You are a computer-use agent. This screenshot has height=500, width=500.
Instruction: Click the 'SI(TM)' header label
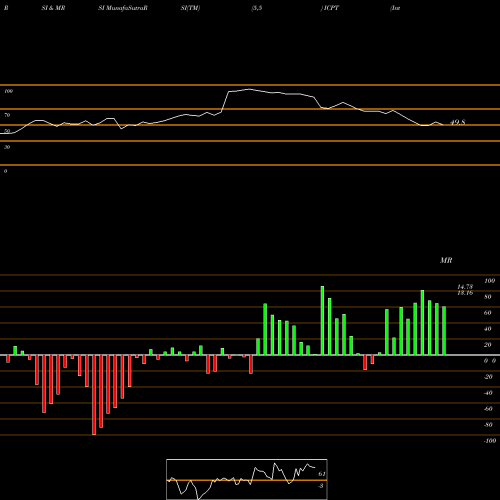coord(190,8)
